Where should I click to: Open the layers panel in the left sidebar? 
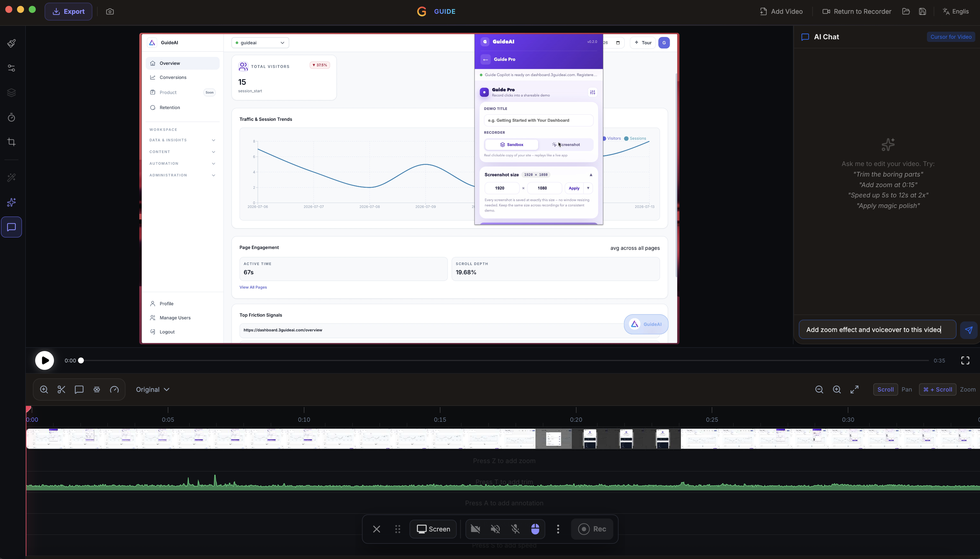pos(11,92)
